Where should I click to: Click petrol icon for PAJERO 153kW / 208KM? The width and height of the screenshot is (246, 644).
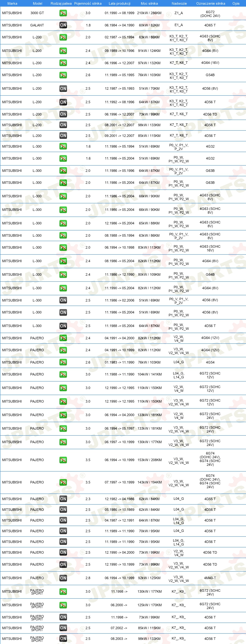(x=63, y=460)
